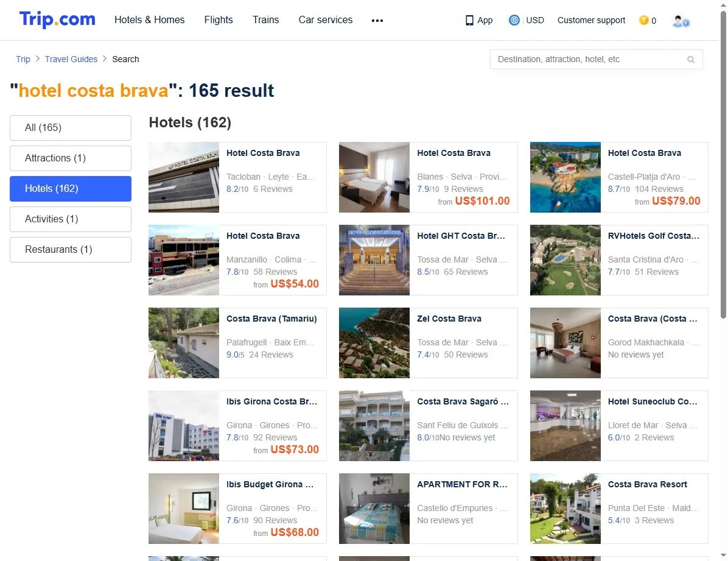Click the 24 Reviews text
The width and height of the screenshot is (728, 561).
point(271,355)
